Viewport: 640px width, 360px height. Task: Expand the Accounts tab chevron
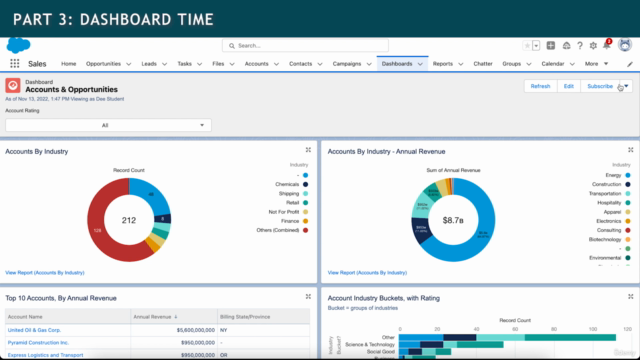click(276, 64)
